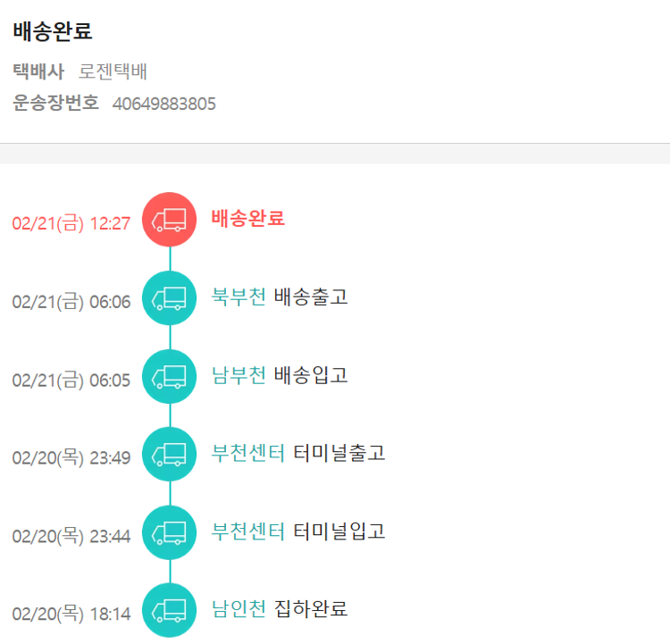Click the 02/21(금) 12:27 timestamp

tap(71, 223)
